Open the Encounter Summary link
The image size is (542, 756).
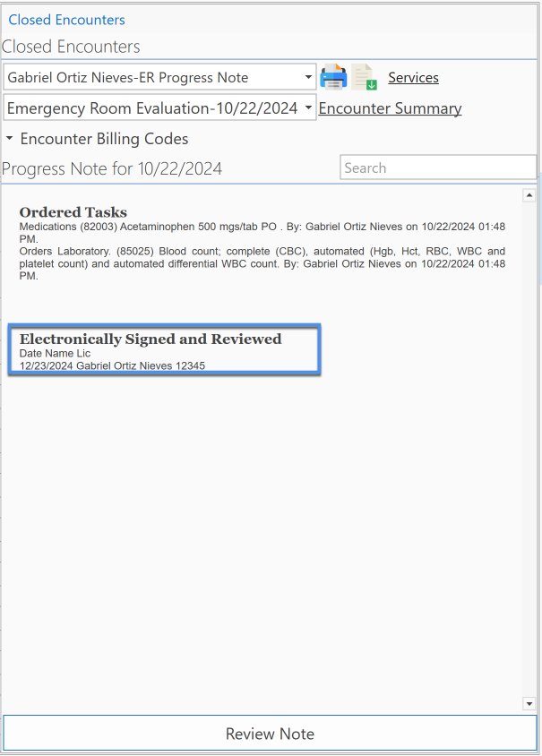pos(390,108)
